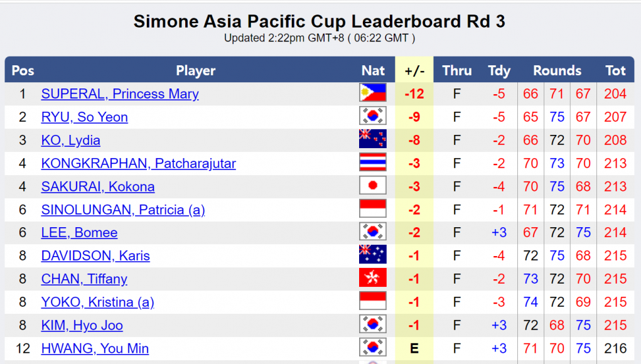
Task: Click the Thru column header
Action: click(x=456, y=71)
